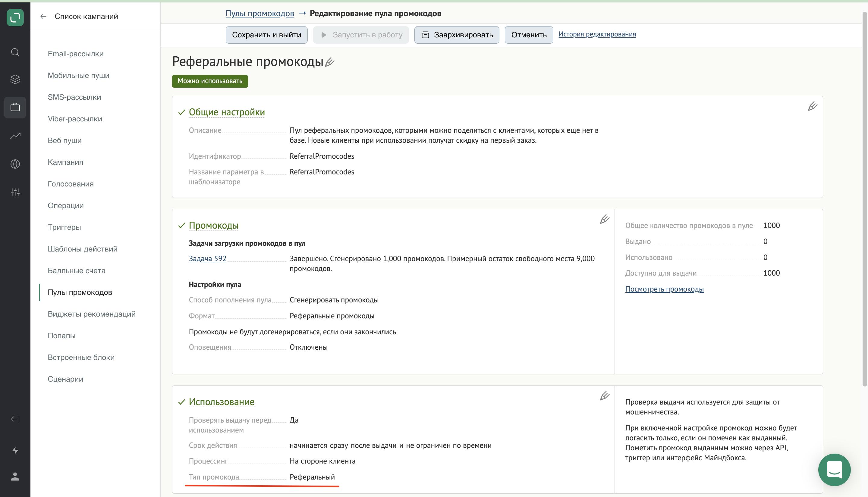
Task: Follow Пулы промокодов breadcrumb link
Action: point(259,14)
